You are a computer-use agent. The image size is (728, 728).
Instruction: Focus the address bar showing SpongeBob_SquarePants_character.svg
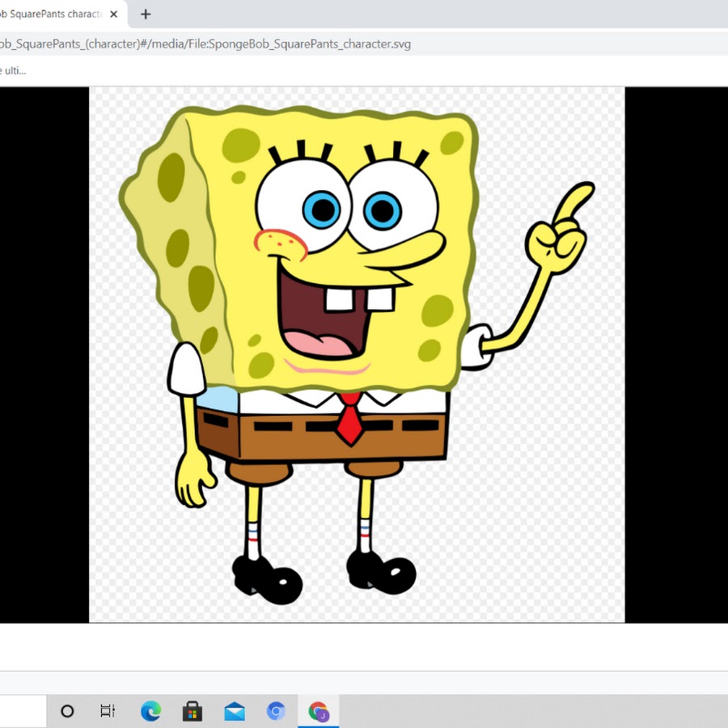pyautogui.click(x=362, y=44)
